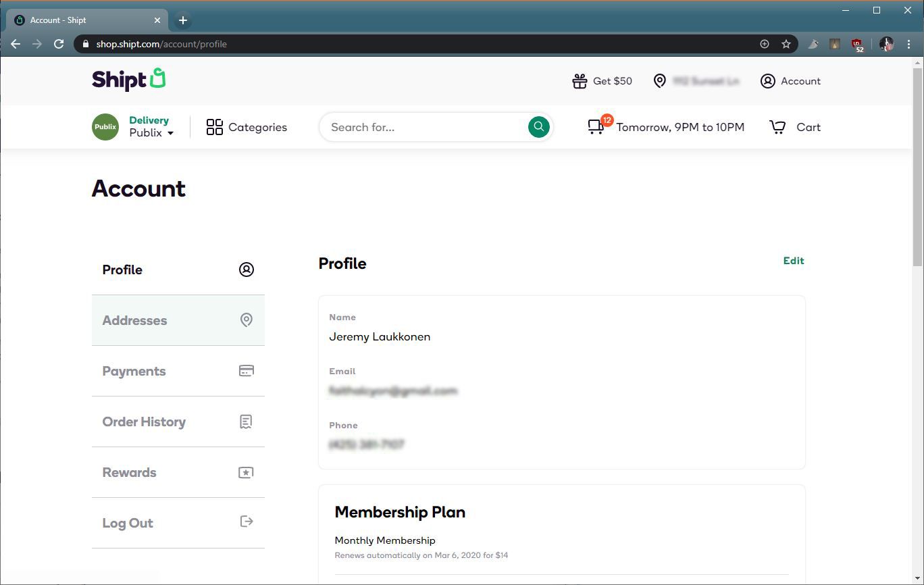Viewport: 924px width, 585px height.
Task: Click the Profile person icon in the sidebar
Action: pyautogui.click(x=247, y=270)
